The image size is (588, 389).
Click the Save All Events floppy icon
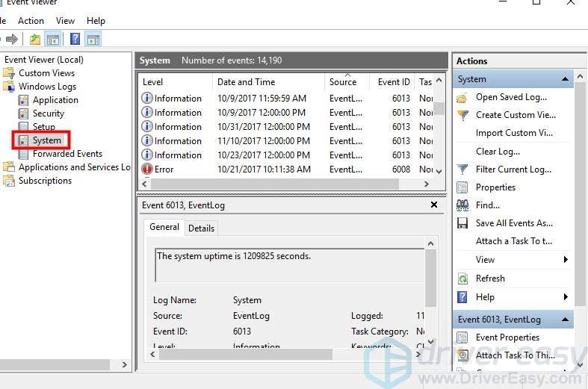coord(462,223)
